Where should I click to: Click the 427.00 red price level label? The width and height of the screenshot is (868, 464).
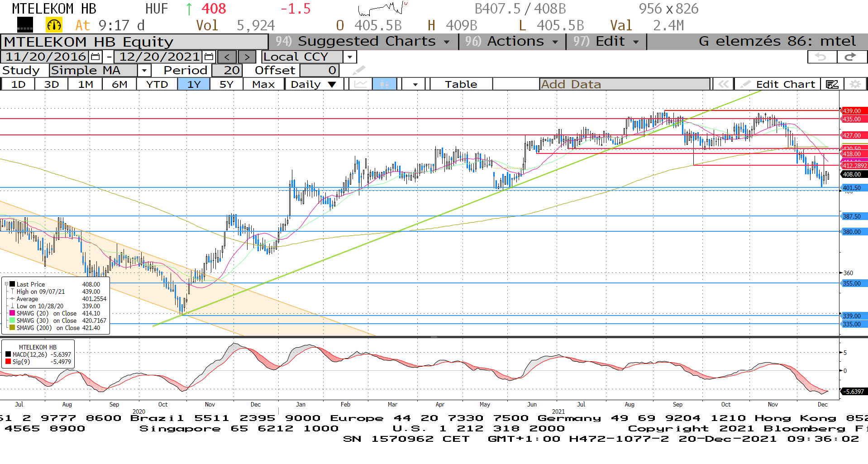pyautogui.click(x=854, y=135)
